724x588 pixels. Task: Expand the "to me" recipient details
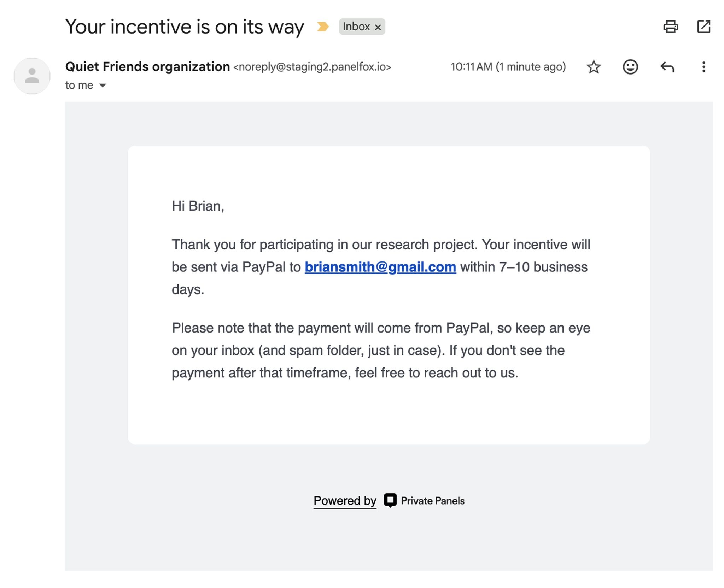[103, 86]
